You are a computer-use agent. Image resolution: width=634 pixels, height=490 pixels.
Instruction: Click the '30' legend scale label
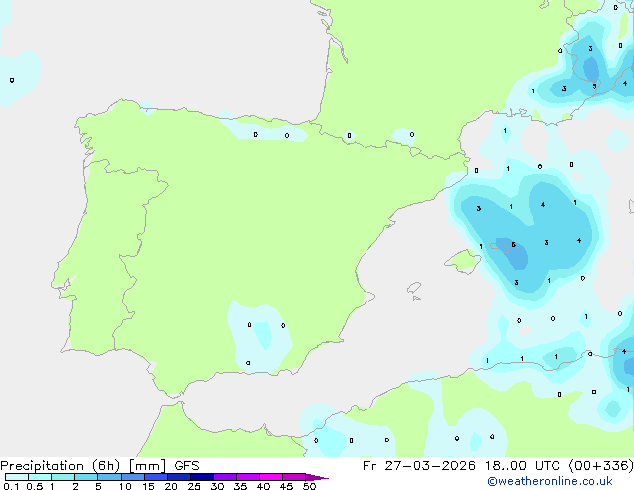[x=217, y=486]
